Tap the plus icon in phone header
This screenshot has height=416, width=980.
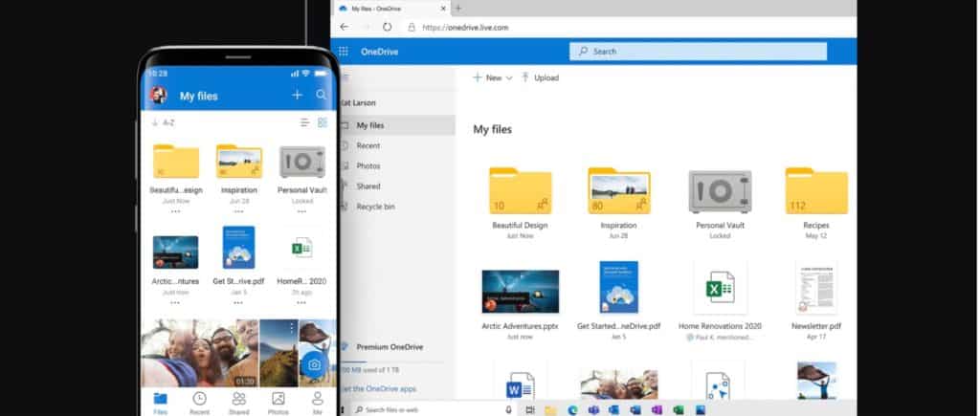point(297,95)
